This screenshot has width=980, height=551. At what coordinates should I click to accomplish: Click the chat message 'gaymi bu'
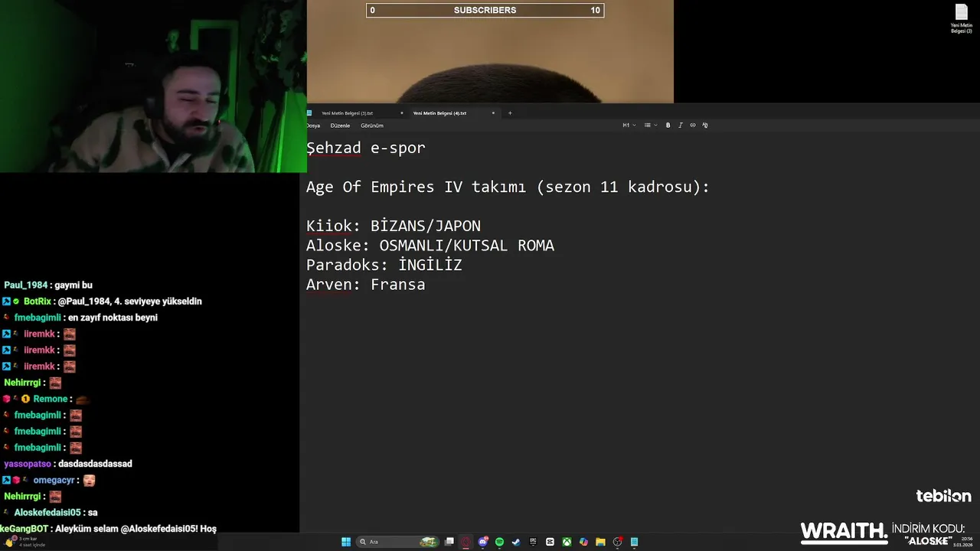73,285
